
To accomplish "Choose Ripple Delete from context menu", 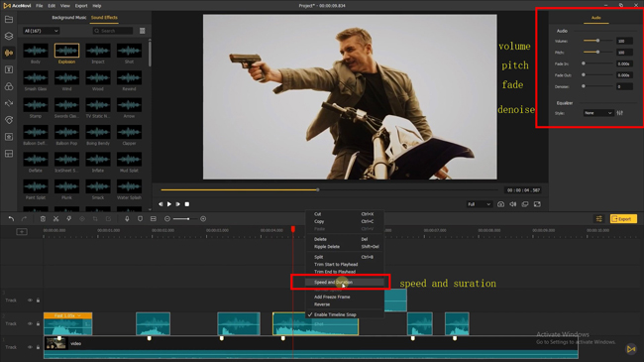I will coord(344,247).
